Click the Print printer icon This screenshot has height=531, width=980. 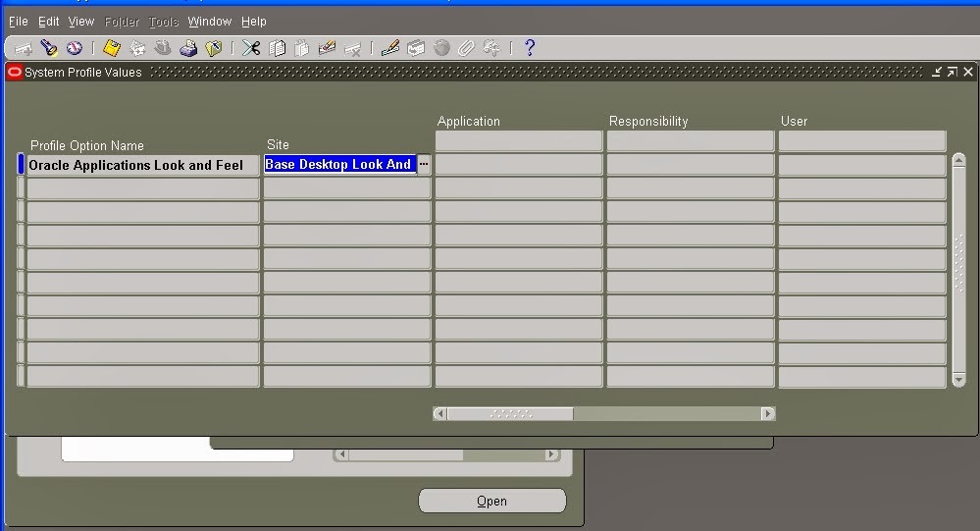tap(188, 48)
